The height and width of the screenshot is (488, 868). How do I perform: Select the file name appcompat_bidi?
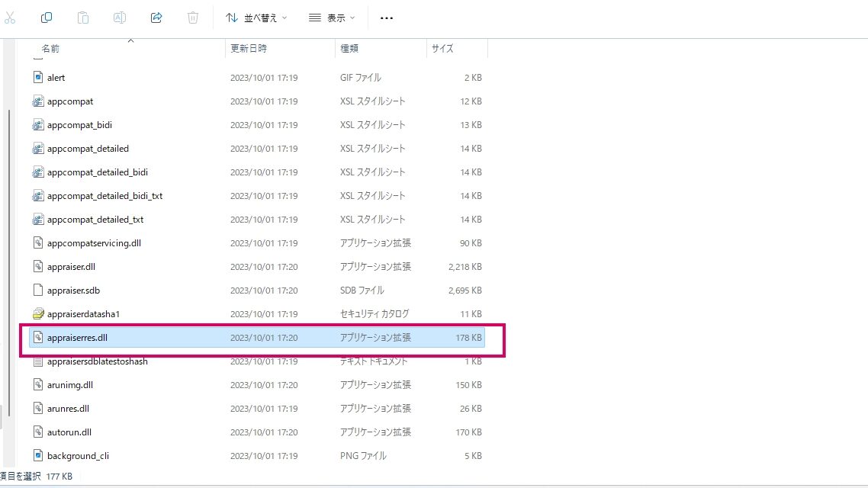click(x=80, y=125)
